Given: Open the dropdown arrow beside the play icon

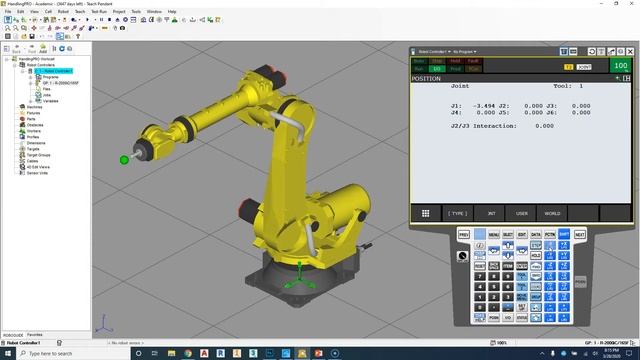Looking at the screenshot, I should coord(95,20).
